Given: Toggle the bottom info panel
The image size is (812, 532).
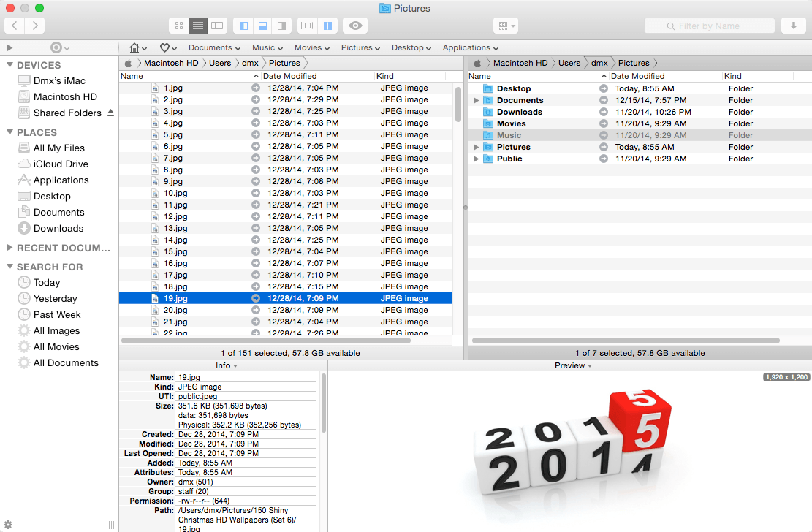Looking at the screenshot, I should (x=262, y=26).
